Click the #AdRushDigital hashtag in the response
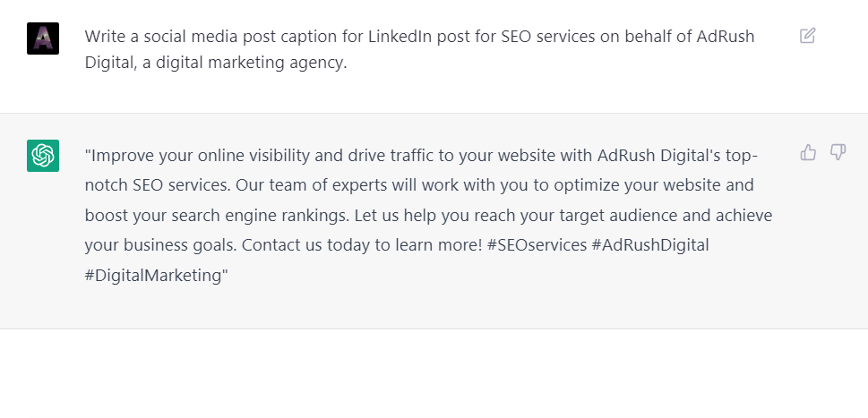 tap(649, 245)
